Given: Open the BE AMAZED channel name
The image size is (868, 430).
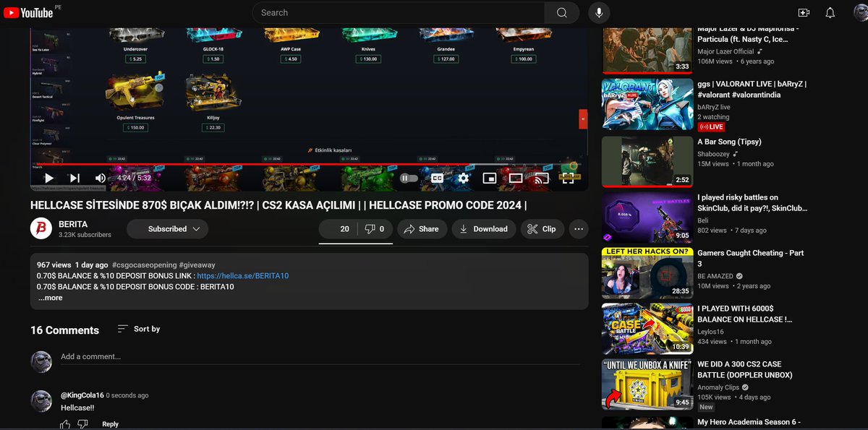Looking at the screenshot, I should [715, 276].
